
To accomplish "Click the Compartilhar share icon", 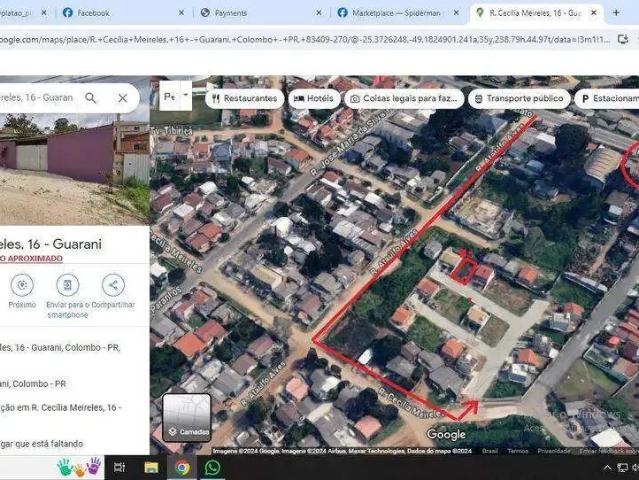I will click(x=113, y=285).
